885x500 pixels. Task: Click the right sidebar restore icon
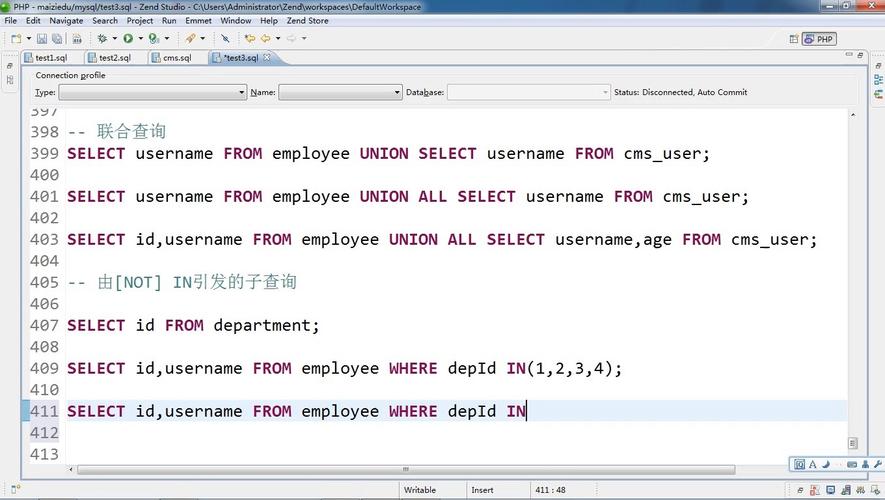pyautogui.click(x=878, y=66)
